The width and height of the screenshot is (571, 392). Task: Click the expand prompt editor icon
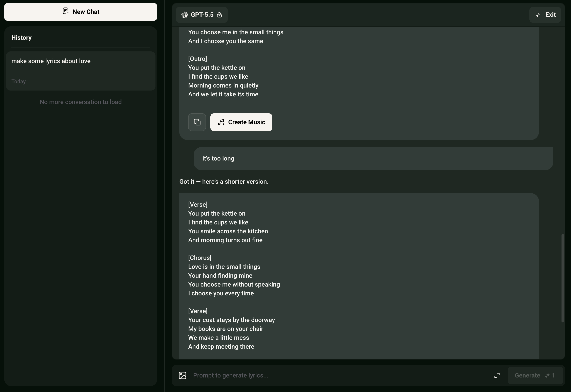point(497,375)
